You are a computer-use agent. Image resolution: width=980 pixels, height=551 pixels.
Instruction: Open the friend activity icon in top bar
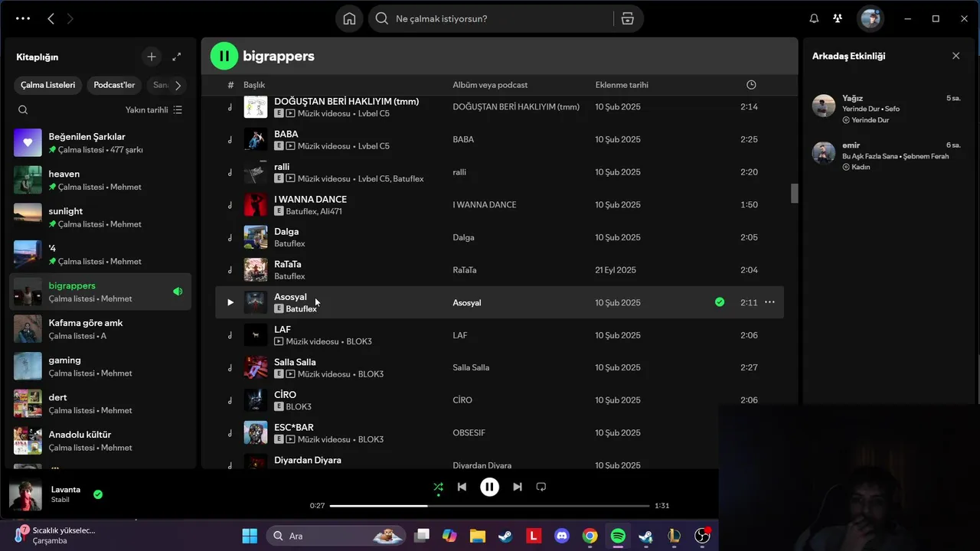838,18
